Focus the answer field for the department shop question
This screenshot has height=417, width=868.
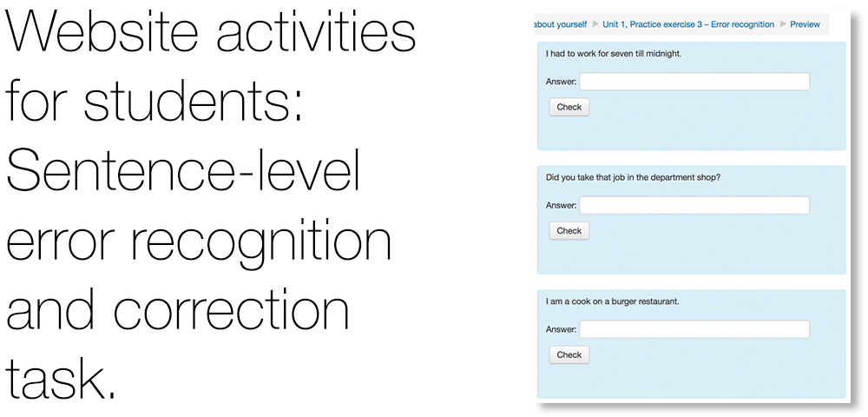tap(694, 205)
